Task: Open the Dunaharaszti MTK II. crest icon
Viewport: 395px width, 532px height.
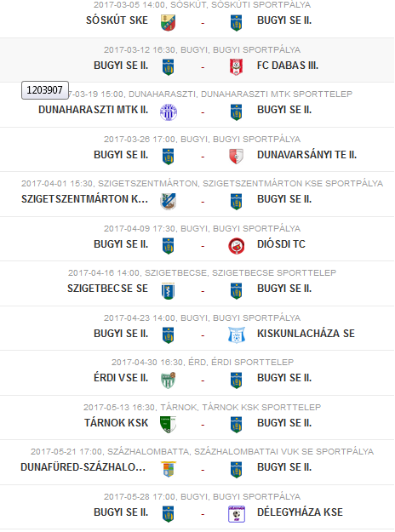Action: coord(169,112)
